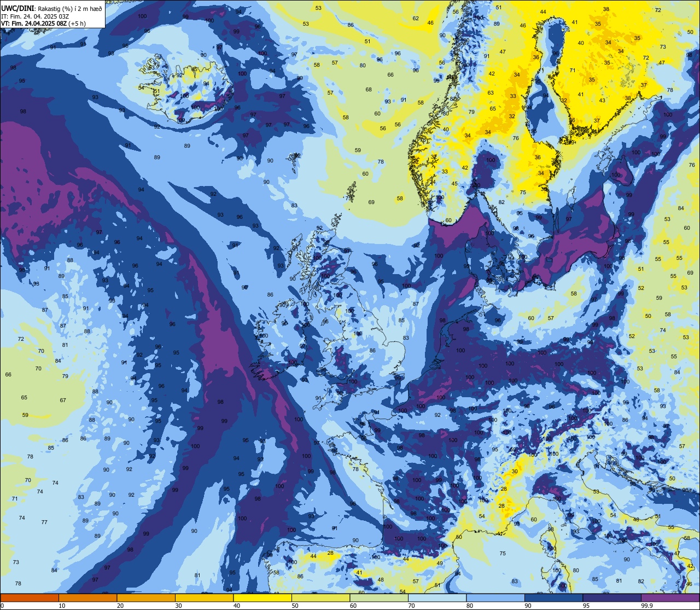Click the title text 'UWC/DINI: Rakastig (%) í 2 m hæð'
Viewport: 700px width, 610px height.
(52, 8)
